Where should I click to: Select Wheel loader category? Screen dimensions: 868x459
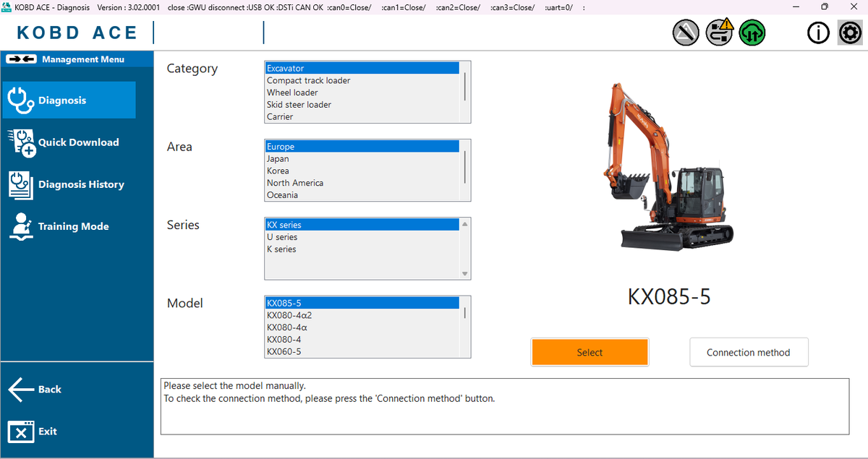tap(362, 93)
